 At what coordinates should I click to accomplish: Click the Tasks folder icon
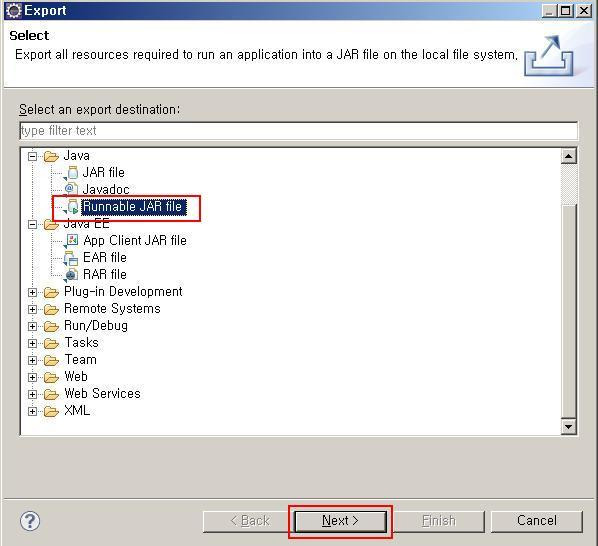(51, 344)
